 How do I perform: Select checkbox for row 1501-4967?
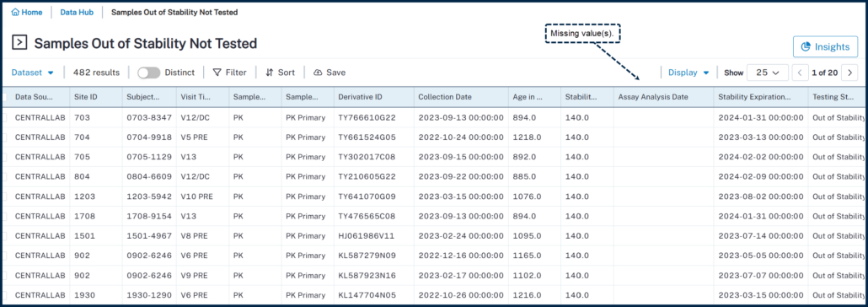4,235
